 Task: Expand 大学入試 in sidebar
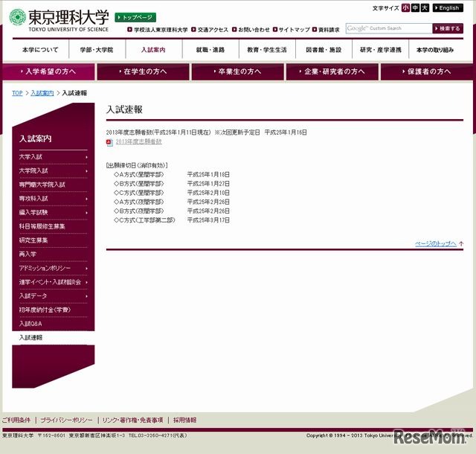(54, 157)
